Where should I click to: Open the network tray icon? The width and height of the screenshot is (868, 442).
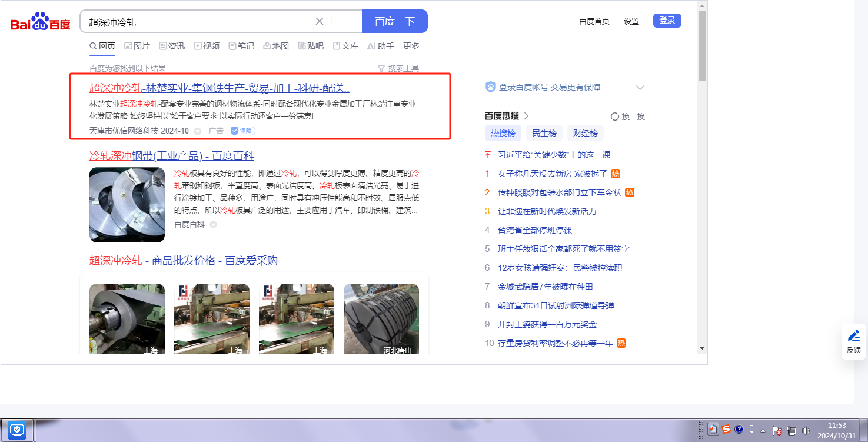tap(791, 430)
